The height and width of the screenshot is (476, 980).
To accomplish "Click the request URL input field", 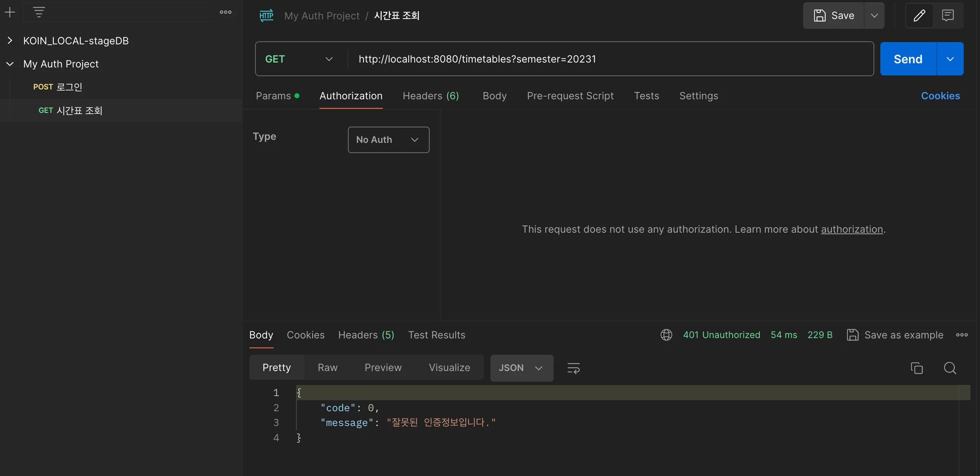I will tap(609, 59).
